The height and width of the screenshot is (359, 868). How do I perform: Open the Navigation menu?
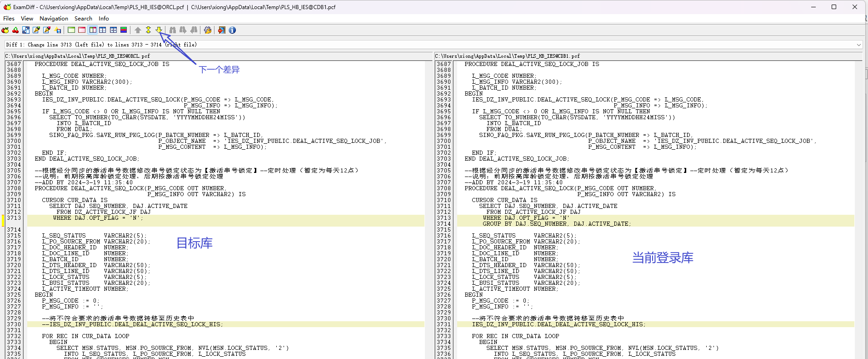pos(54,19)
